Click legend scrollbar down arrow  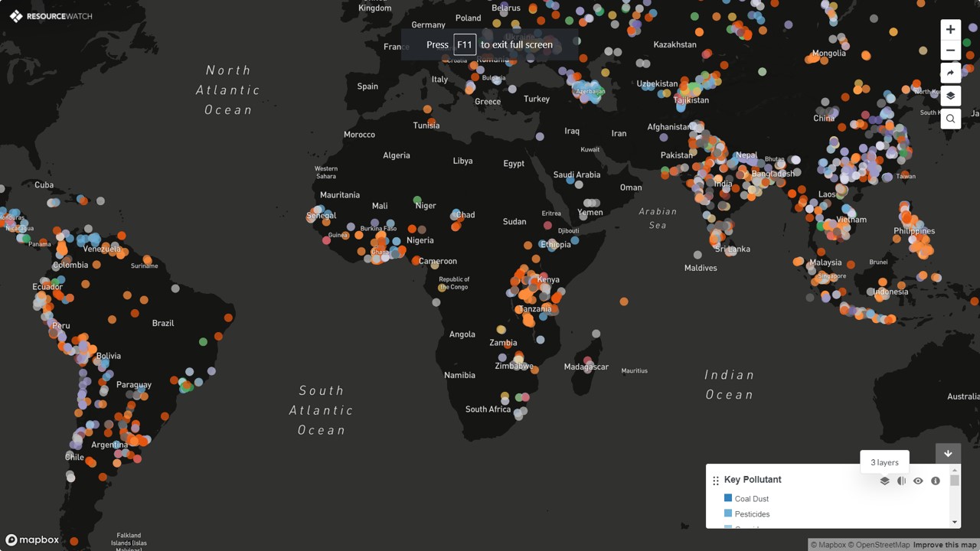[955, 523]
